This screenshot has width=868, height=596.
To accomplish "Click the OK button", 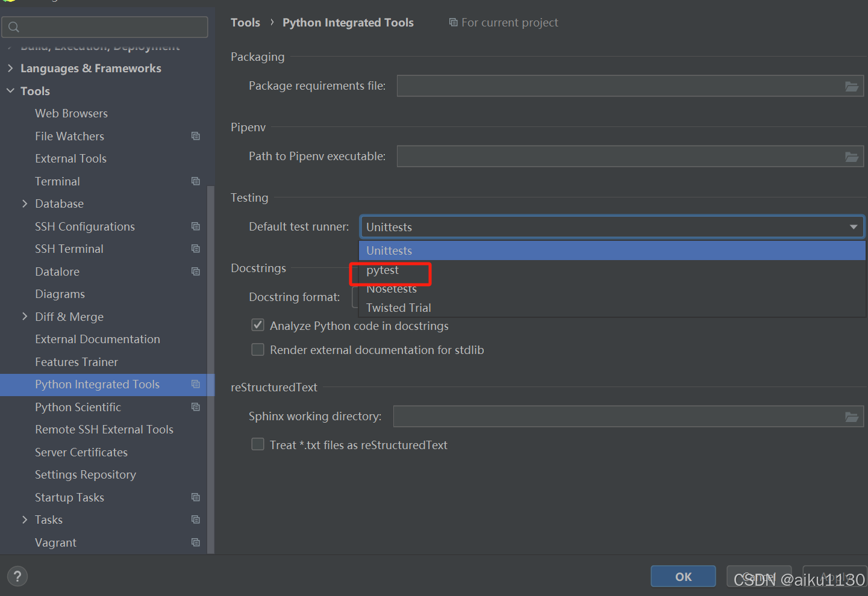I will point(683,576).
